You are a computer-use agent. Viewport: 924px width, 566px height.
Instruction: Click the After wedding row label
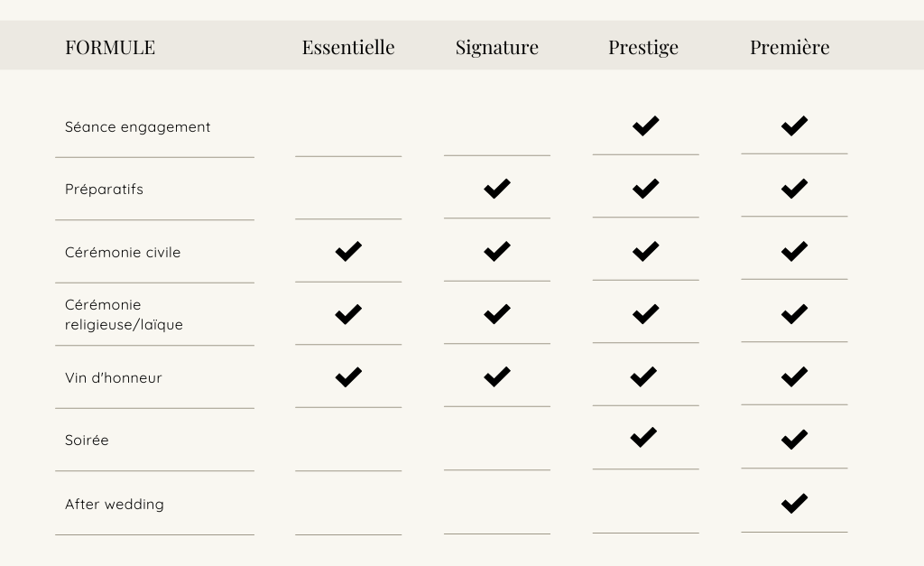click(115, 504)
